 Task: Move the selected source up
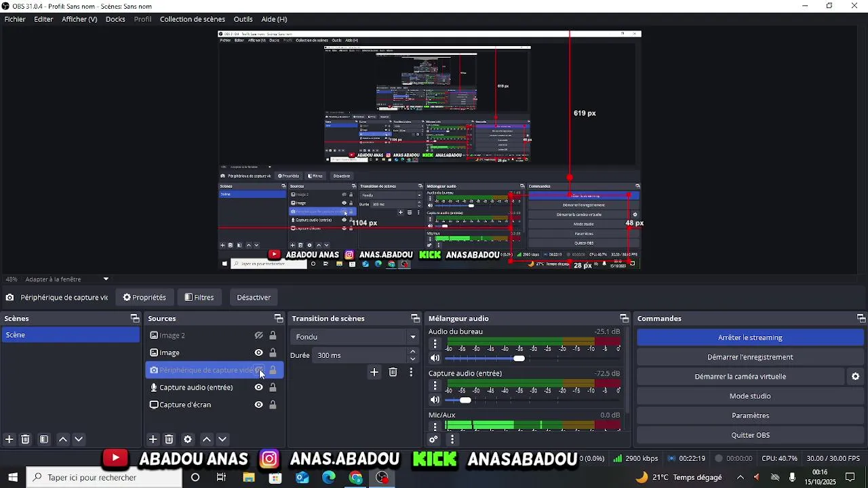(207, 439)
